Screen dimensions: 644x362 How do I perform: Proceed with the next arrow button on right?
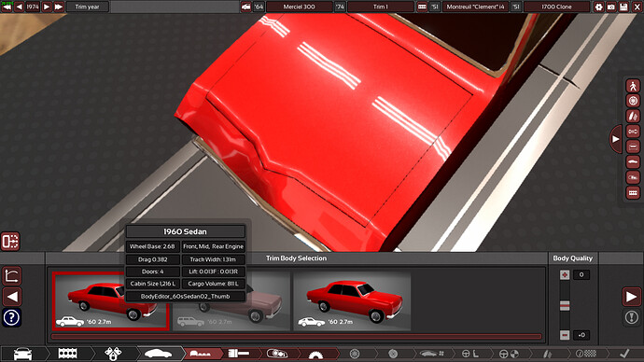point(631,297)
